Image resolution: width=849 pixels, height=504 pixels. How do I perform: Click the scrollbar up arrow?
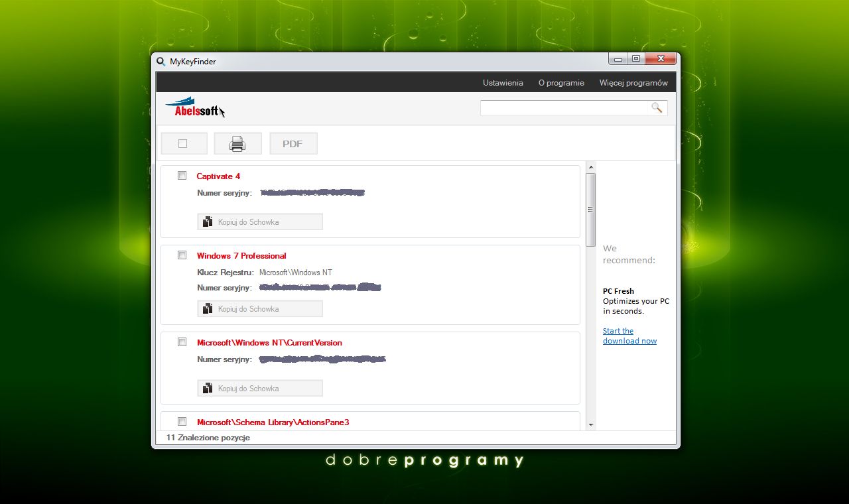coord(590,168)
